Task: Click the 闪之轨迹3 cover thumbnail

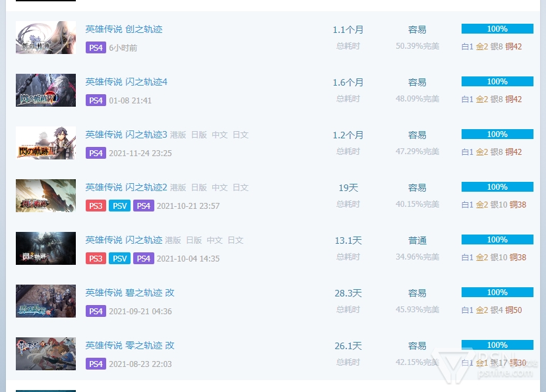Action: 45,143
